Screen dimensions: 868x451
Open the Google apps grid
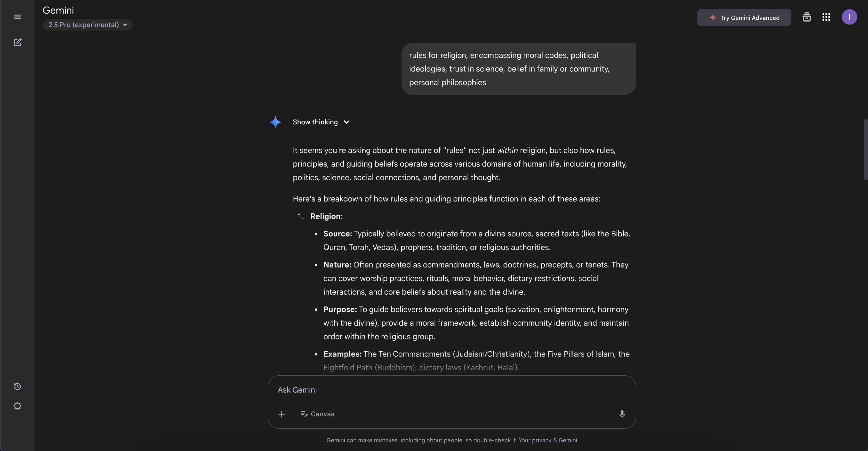(826, 17)
